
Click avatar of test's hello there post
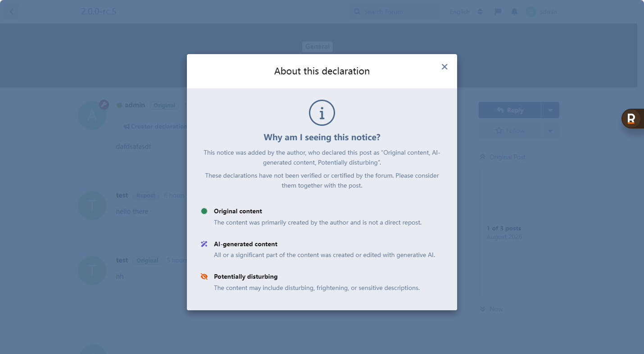(x=92, y=206)
